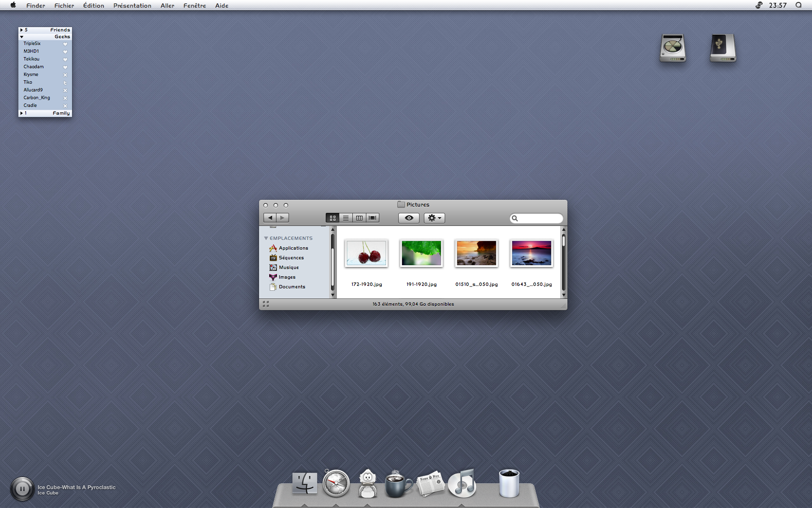Launch iTunes from the Dock
Viewport: 812px width, 508px height.
click(x=463, y=483)
